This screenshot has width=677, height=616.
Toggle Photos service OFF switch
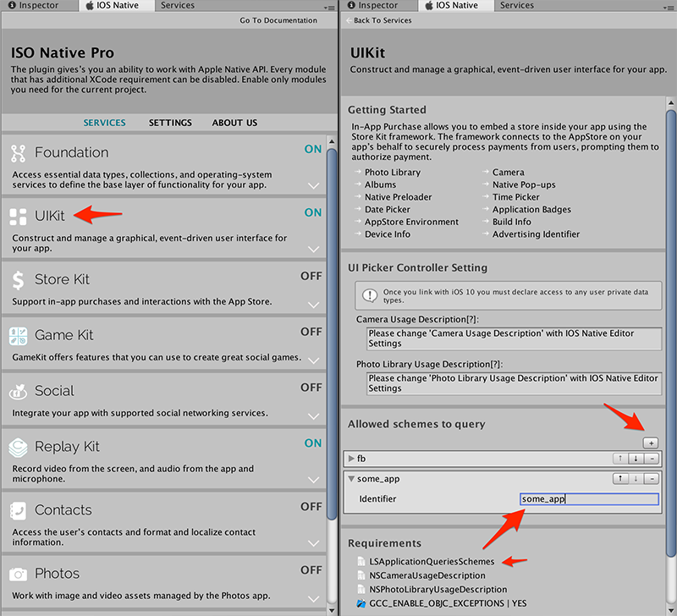(311, 569)
